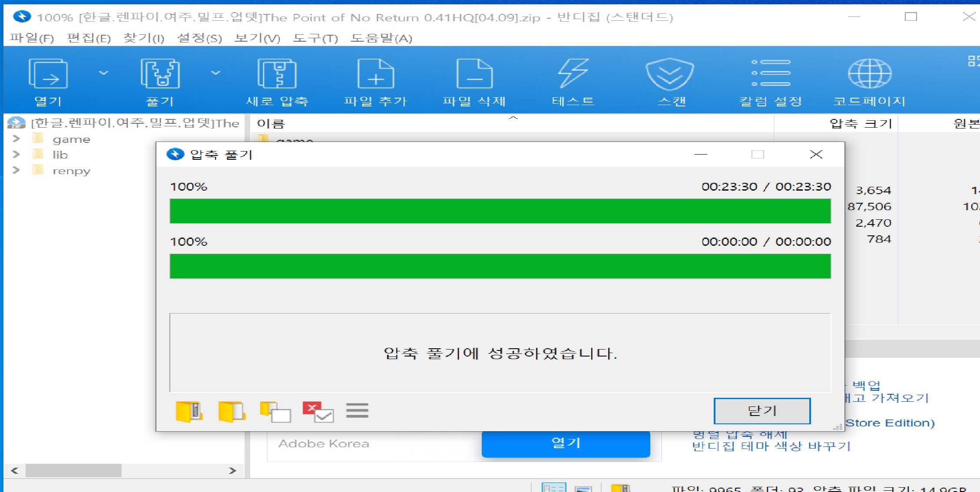980x492 pixels.
Task: Click the 반디집 테마 색상 바꾸기 link
Action: point(771,446)
